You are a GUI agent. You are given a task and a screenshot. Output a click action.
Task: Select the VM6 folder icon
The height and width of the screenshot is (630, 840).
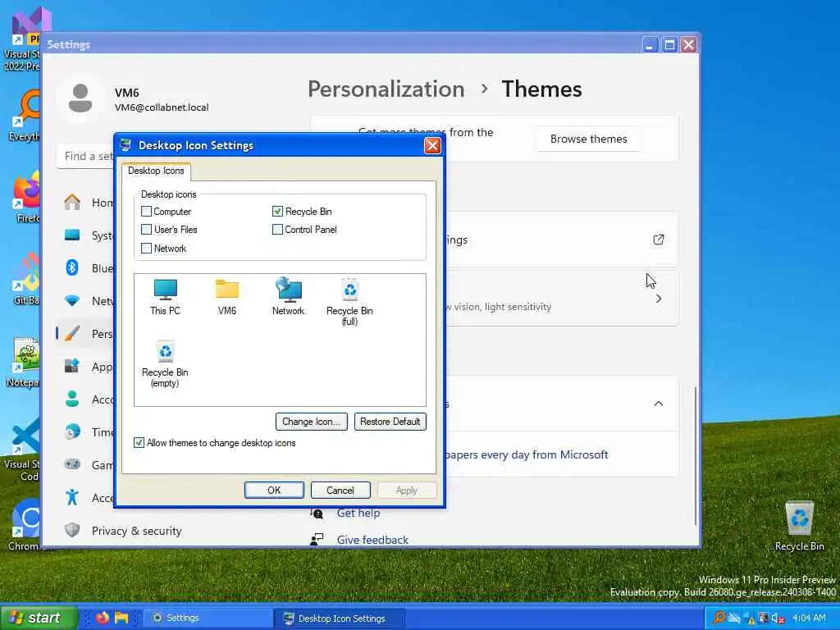227,296
